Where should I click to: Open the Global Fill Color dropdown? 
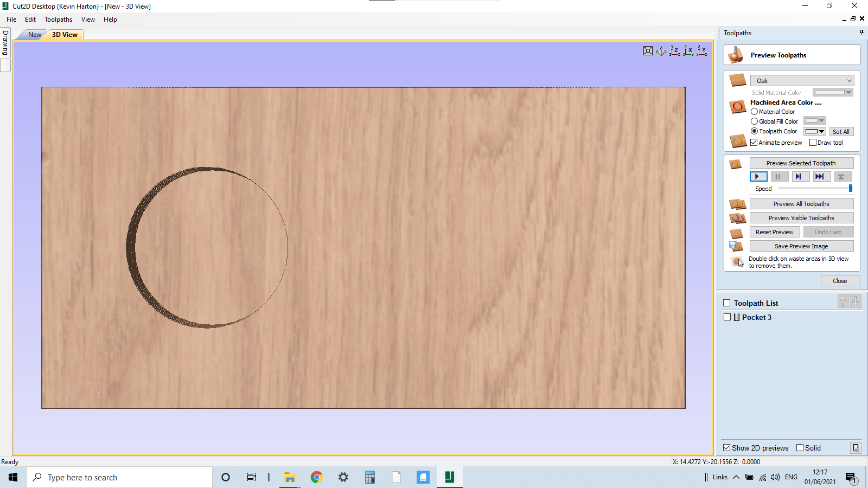point(822,120)
